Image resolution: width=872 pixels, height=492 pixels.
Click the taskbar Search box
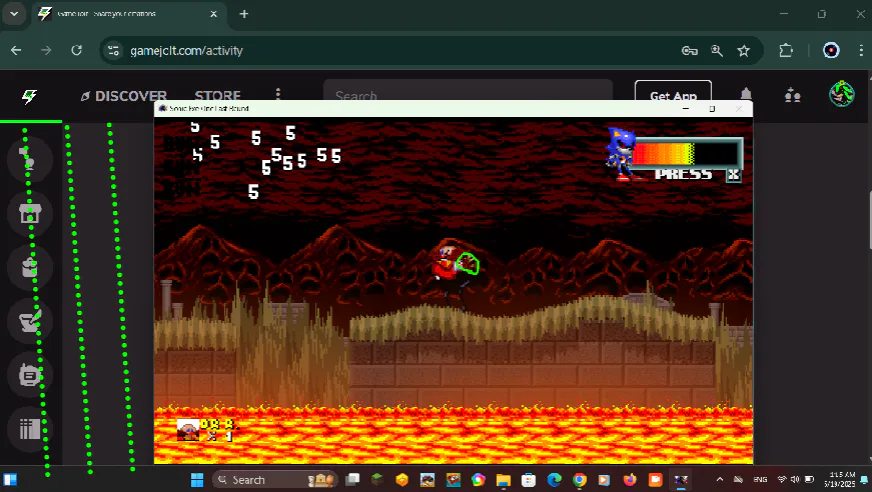(x=275, y=480)
